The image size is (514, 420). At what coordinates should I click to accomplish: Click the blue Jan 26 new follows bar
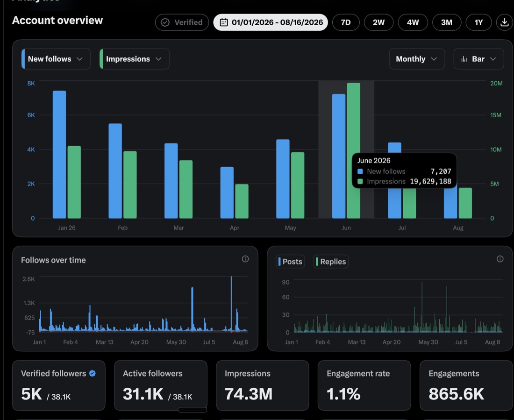coord(59,155)
